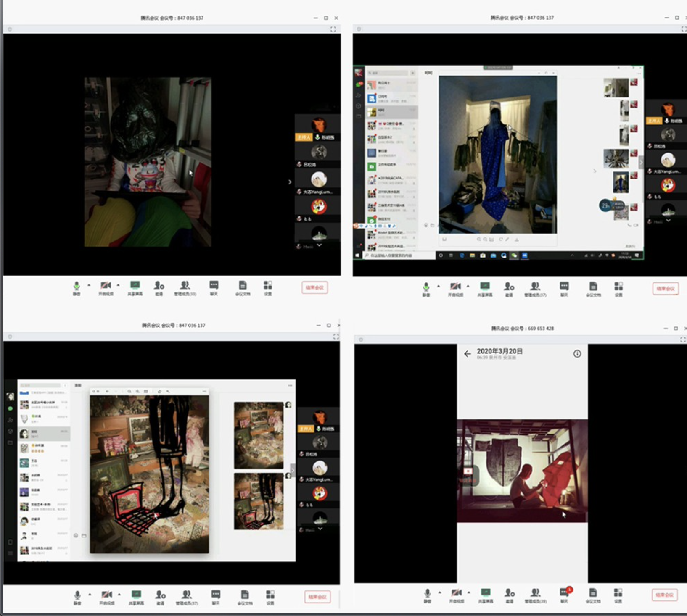Turn on video in meeting 669 653 428 window
687x616 pixels.
click(x=456, y=595)
